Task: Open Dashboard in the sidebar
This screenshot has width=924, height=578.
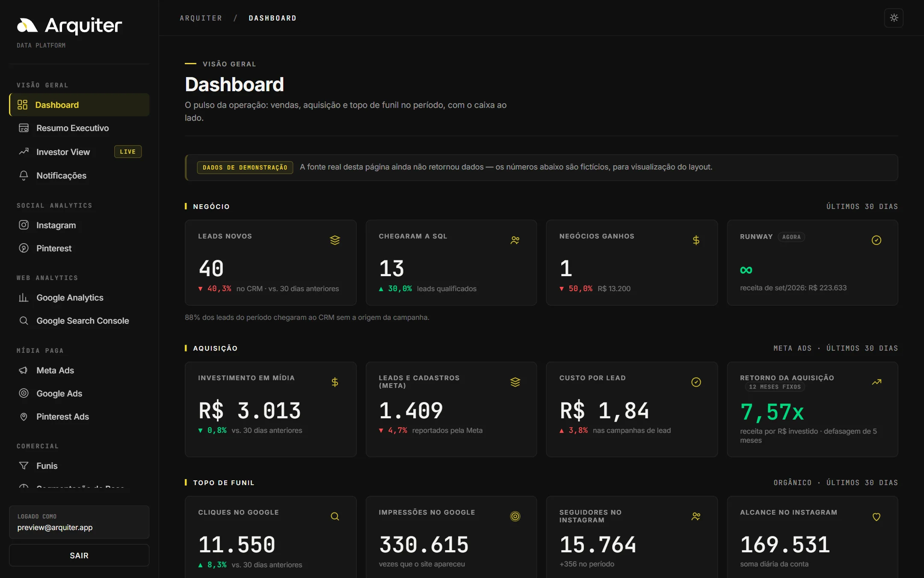Action: pyautogui.click(x=79, y=105)
